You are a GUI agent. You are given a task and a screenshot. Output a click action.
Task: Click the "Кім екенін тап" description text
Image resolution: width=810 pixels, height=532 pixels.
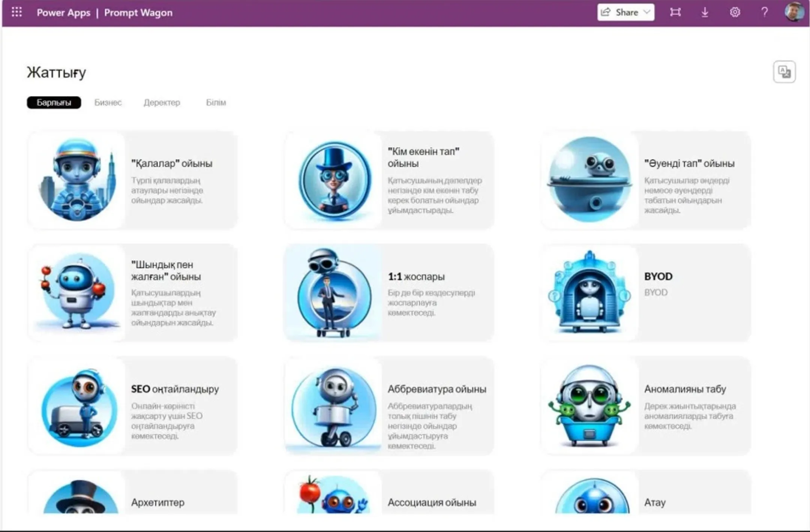coord(435,195)
